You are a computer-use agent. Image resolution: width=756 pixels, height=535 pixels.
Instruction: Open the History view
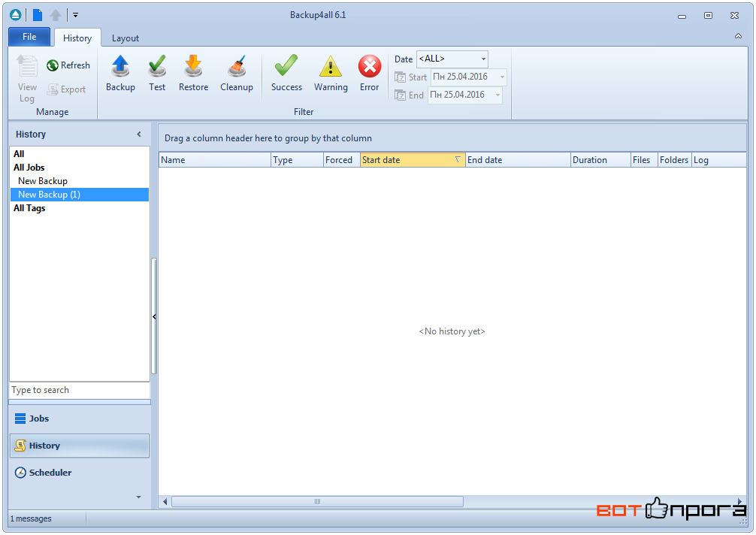pos(80,446)
